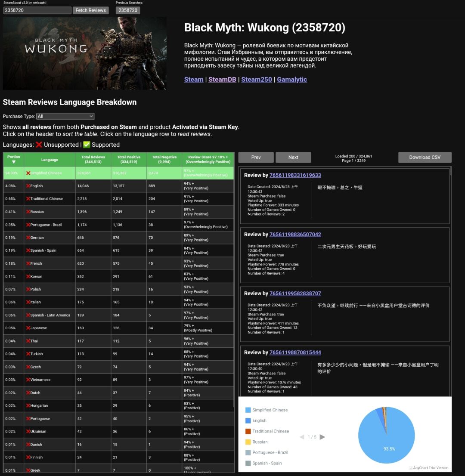Select the English language row
The image size is (465, 476).
[x=118, y=186]
